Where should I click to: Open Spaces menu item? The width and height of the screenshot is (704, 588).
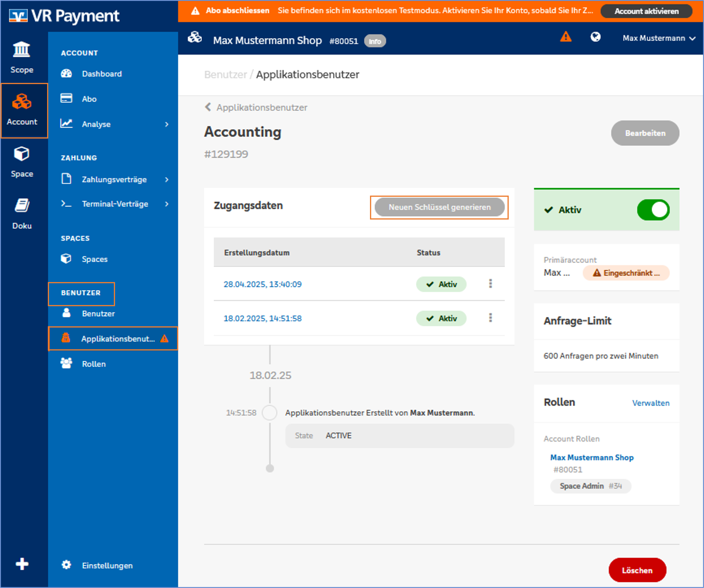(94, 259)
